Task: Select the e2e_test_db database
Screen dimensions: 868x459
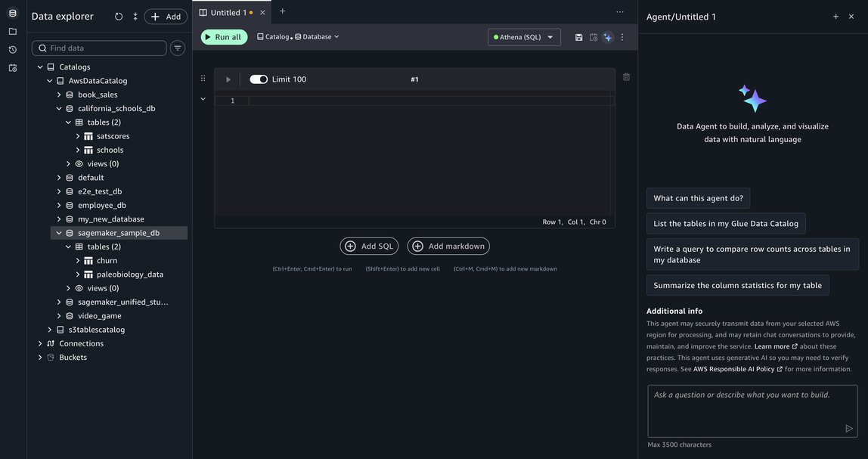Action: pos(100,191)
